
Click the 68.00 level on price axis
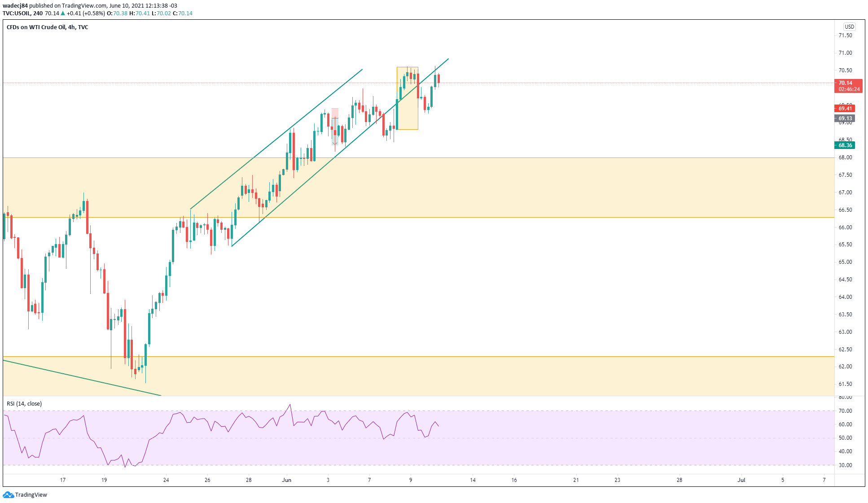[x=845, y=157]
